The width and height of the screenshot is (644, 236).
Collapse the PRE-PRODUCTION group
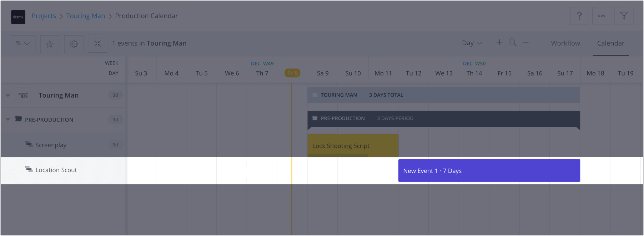[8, 119]
